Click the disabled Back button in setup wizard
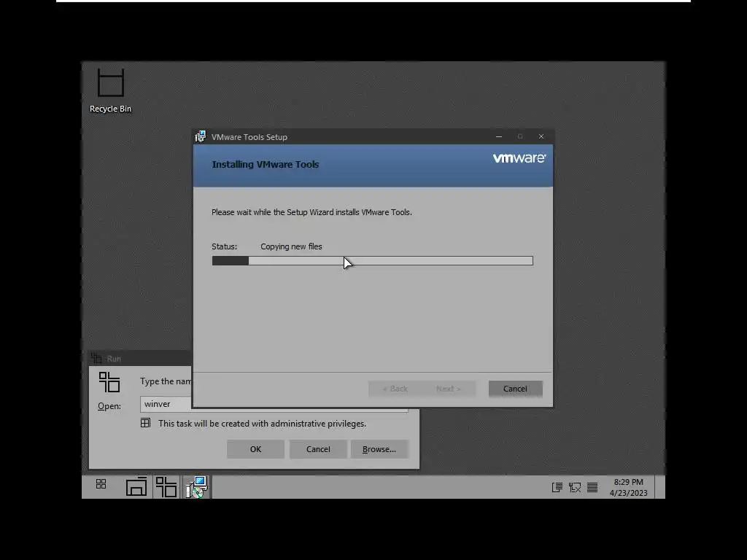This screenshot has height=560, width=747. (x=395, y=389)
